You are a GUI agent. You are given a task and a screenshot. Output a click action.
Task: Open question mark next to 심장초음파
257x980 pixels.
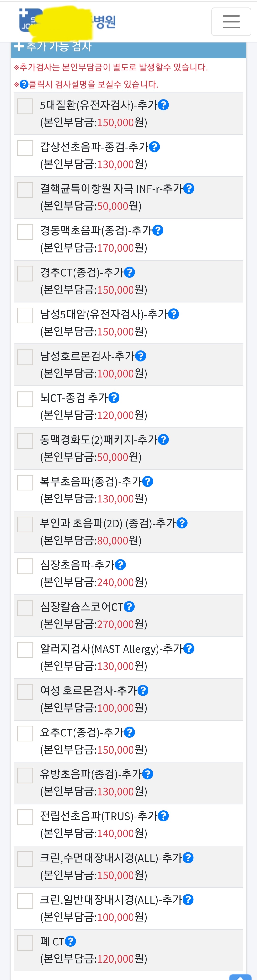pyautogui.click(x=120, y=565)
